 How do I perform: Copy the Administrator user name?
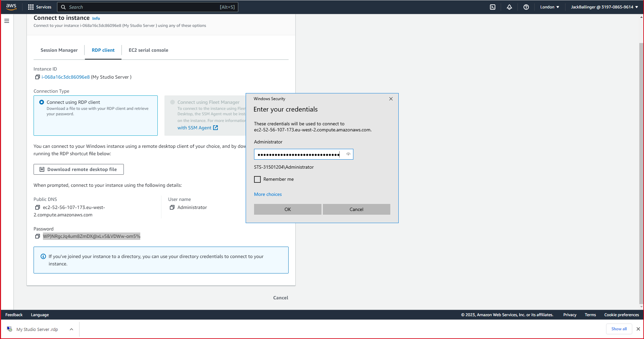coord(172,208)
